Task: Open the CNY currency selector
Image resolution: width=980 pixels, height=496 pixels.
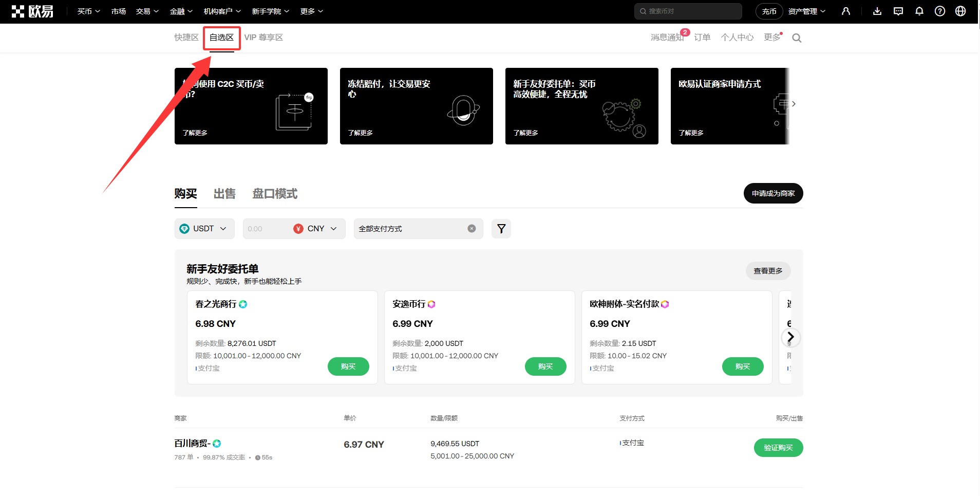Action: click(315, 229)
